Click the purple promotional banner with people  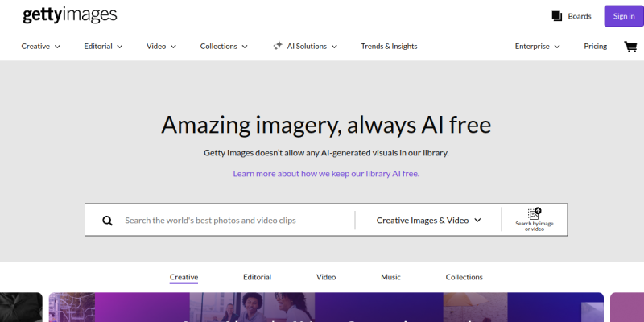click(x=326, y=308)
